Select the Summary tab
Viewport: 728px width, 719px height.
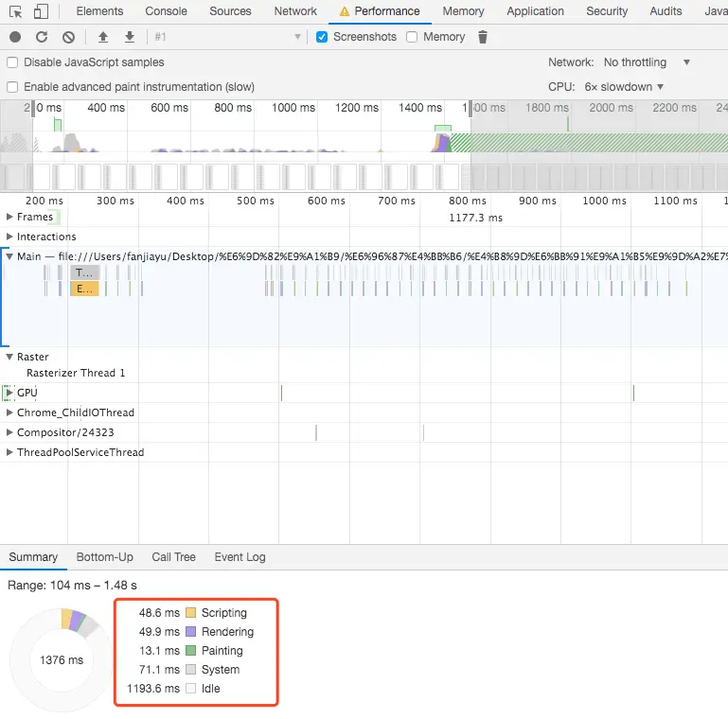(x=33, y=557)
